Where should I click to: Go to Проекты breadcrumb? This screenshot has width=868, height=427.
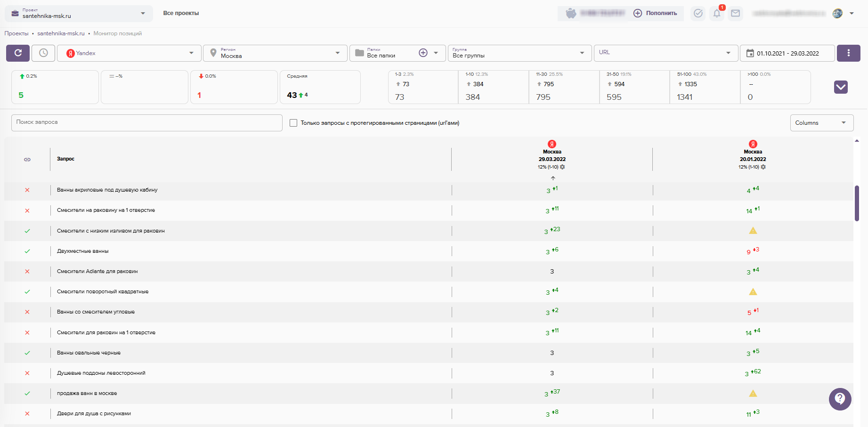pos(16,33)
